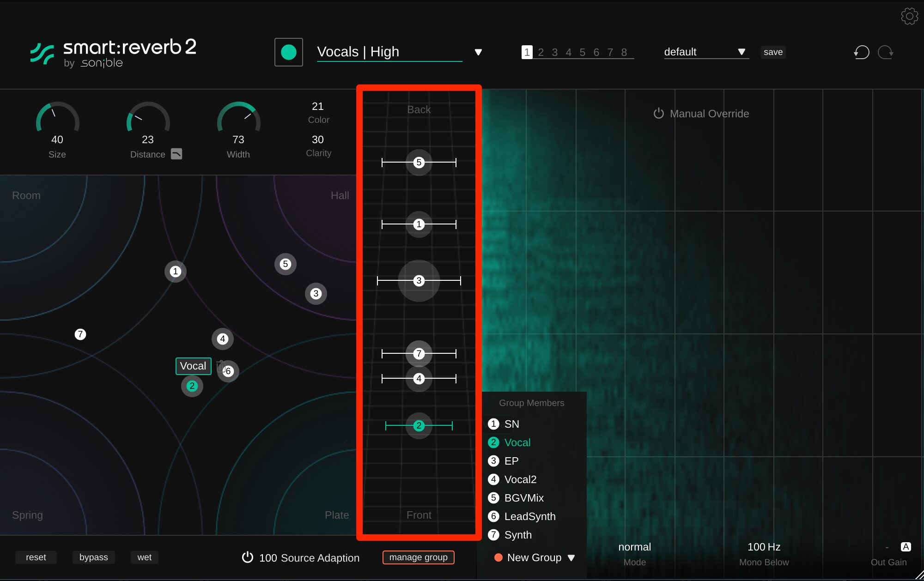Viewport: 924px width, 581px height.
Task: Open the default preset dropdown
Action: 705,52
